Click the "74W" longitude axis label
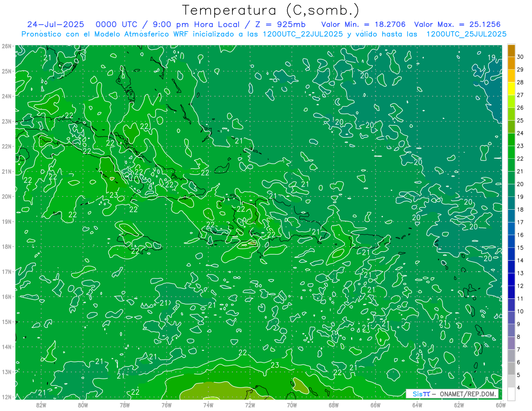Screen dimensions: 532x411 point(208,405)
